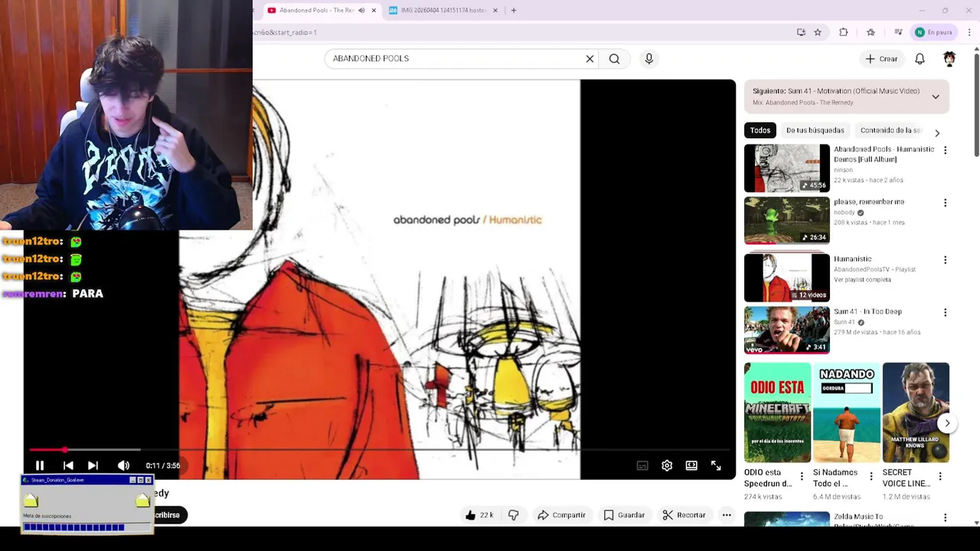Open the options for ODIO esta Speedrun short
Screen dimensions: 980x551
[x=802, y=477]
